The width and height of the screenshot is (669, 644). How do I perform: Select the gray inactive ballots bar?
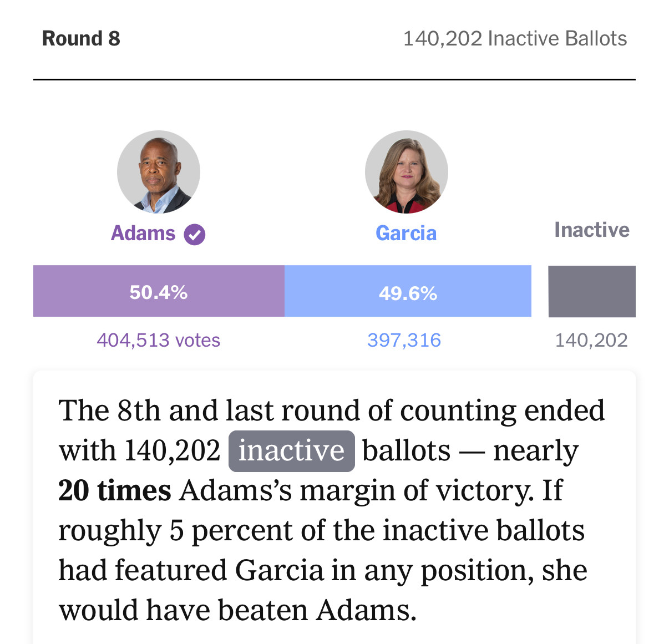[x=592, y=291]
